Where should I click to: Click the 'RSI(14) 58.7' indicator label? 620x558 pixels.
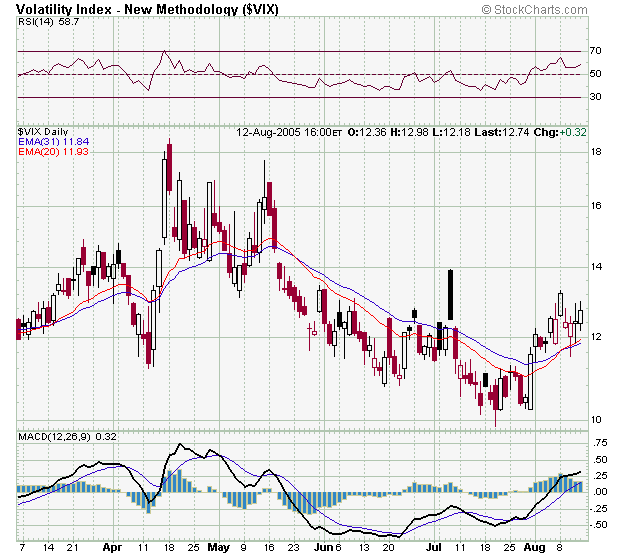click(49, 22)
